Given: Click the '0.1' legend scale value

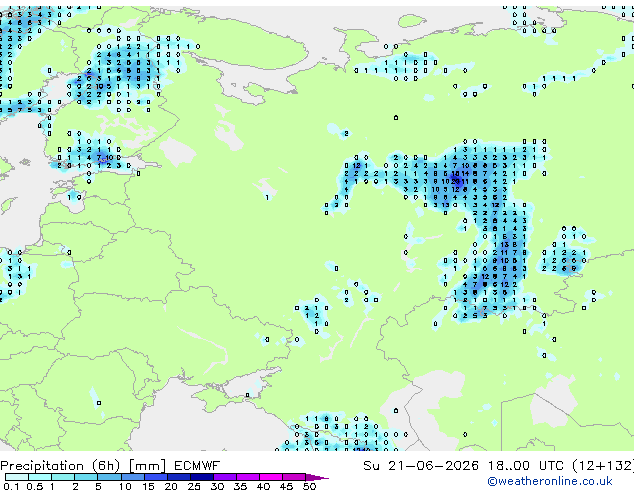Looking at the screenshot, I should pos(10,486).
